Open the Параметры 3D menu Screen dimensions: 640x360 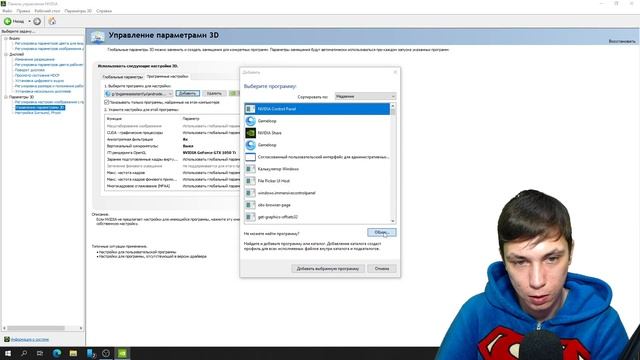78,11
